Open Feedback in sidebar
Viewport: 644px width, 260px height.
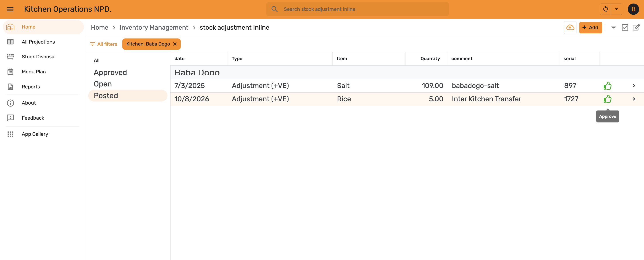pos(43,118)
